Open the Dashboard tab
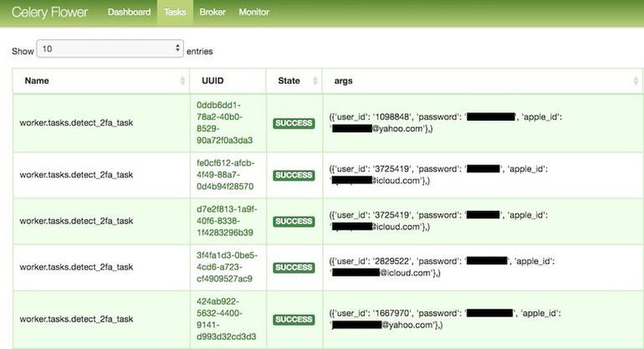This screenshot has width=644, height=349. coord(129,12)
